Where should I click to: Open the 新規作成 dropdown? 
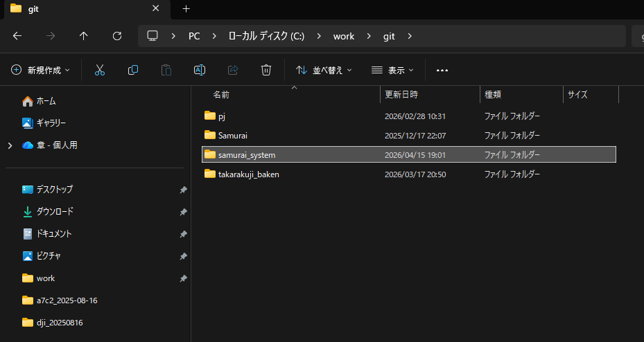tap(41, 70)
